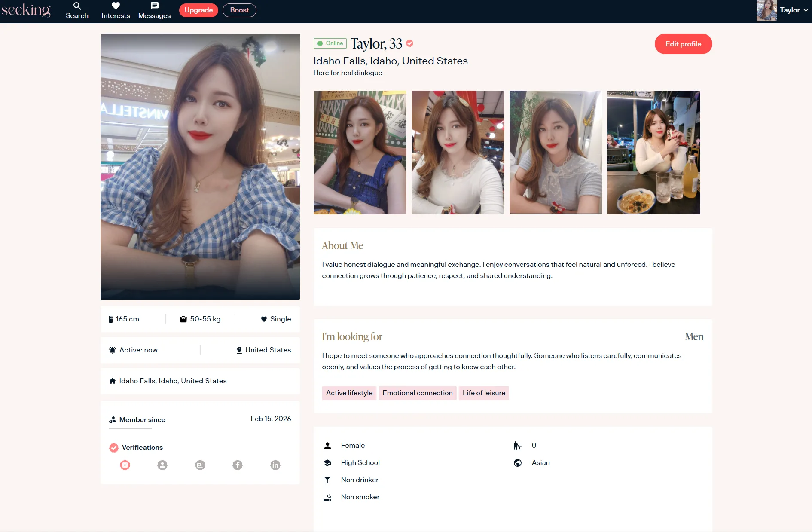Open the first gallery photo with blue dress
Viewport: 812px width, 532px height.
coord(360,153)
